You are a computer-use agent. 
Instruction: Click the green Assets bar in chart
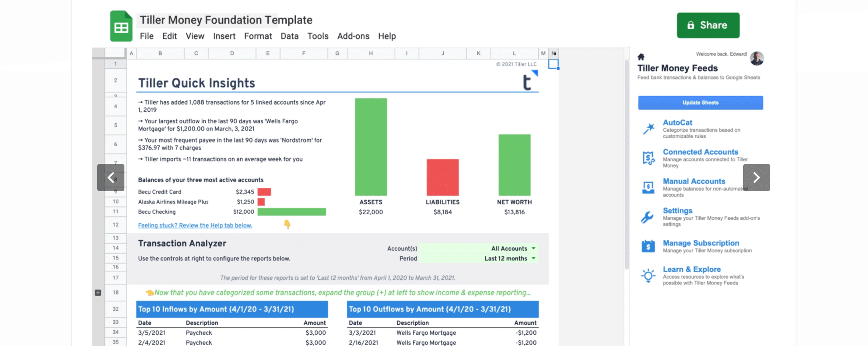[x=371, y=147]
